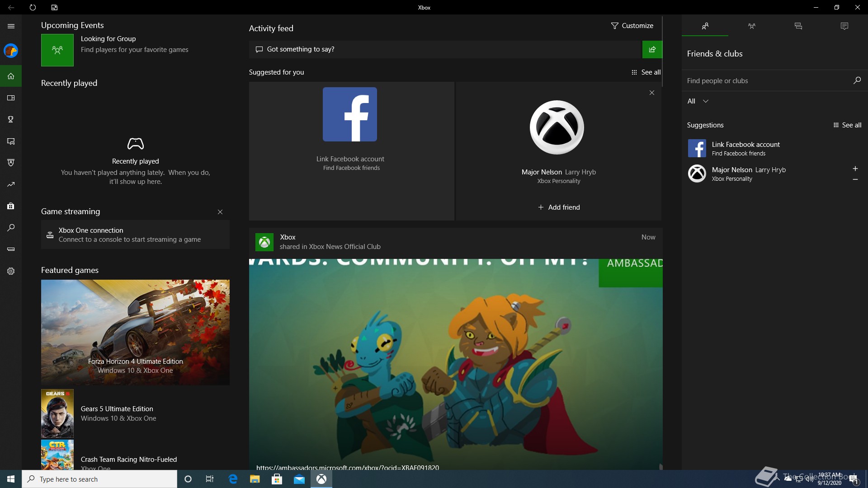The image size is (868, 488).
Task: Add Major Nelson with plus icon
Action: pos(855,169)
